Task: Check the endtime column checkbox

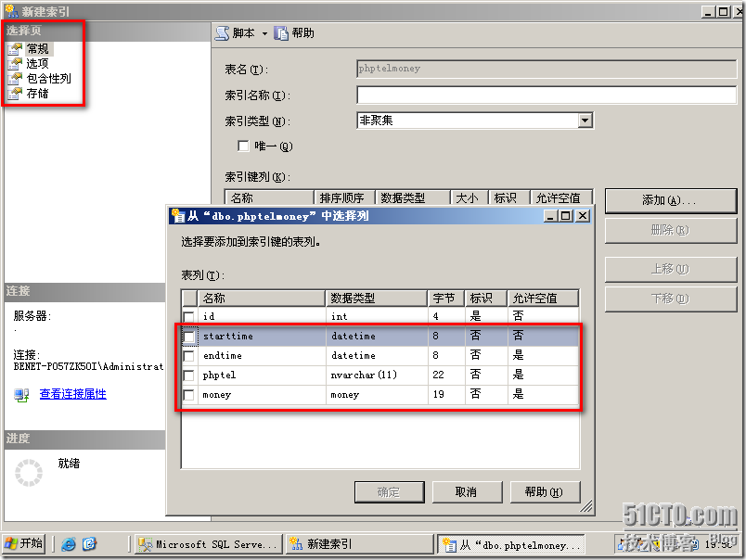Action: 188,356
